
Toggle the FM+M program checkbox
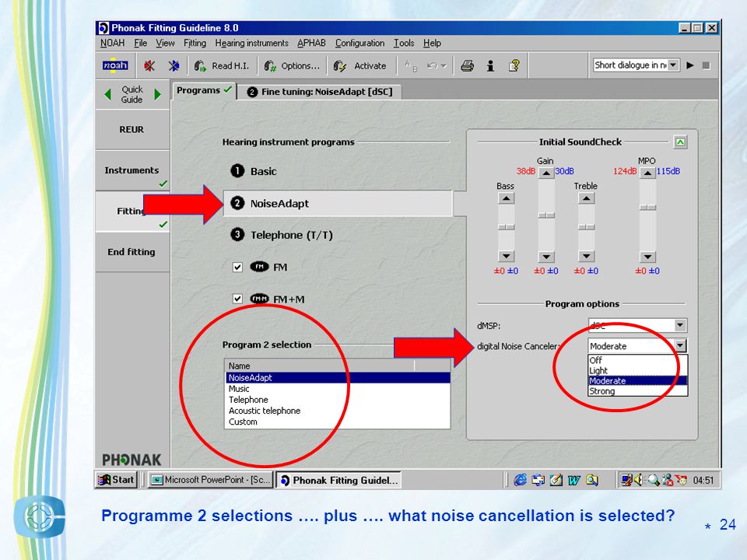[x=237, y=299]
